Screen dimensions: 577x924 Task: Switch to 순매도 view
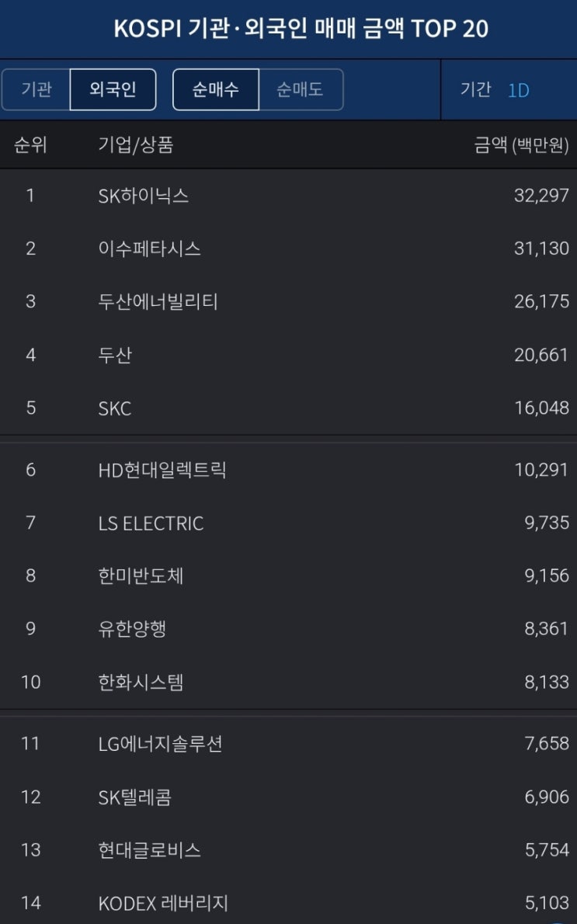300,90
